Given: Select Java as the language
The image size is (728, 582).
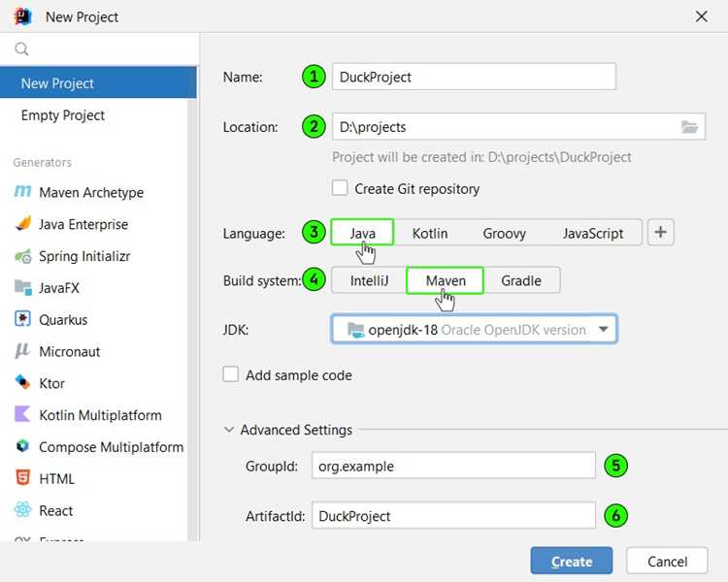Looking at the screenshot, I should pos(362,233).
